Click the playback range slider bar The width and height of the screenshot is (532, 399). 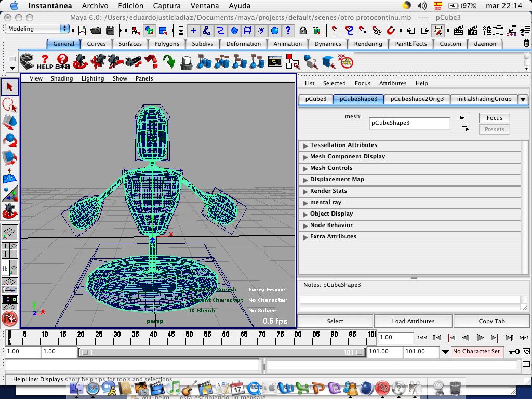(x=222, y=352)
